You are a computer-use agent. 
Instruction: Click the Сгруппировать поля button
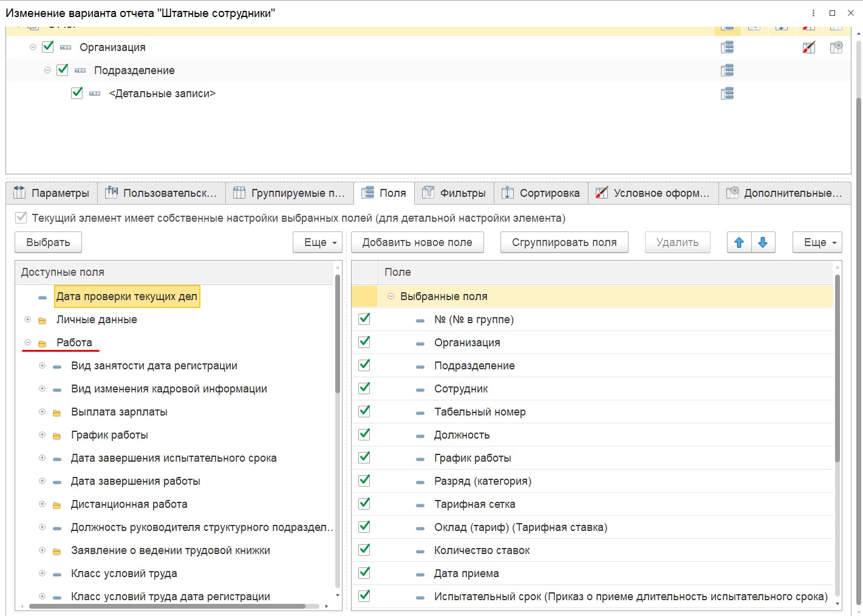click(564, 242)
